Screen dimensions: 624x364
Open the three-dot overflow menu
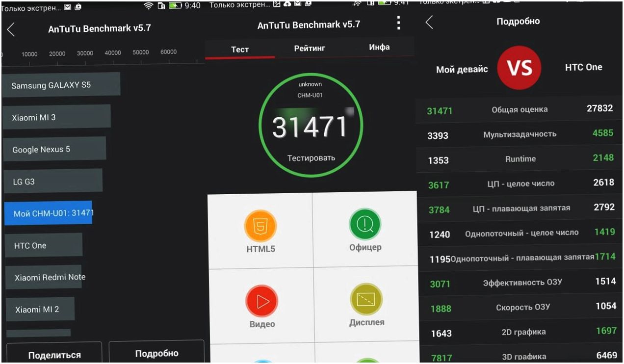point(398,23)
